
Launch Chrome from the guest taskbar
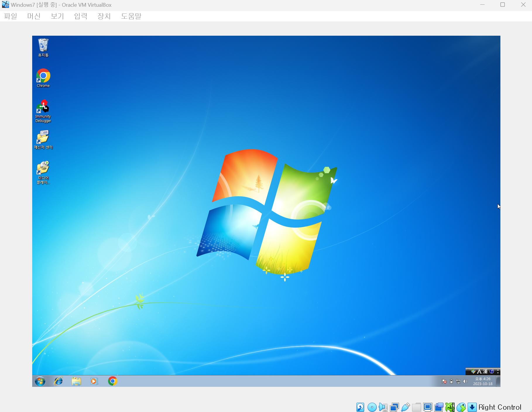[x=113, y=381]
